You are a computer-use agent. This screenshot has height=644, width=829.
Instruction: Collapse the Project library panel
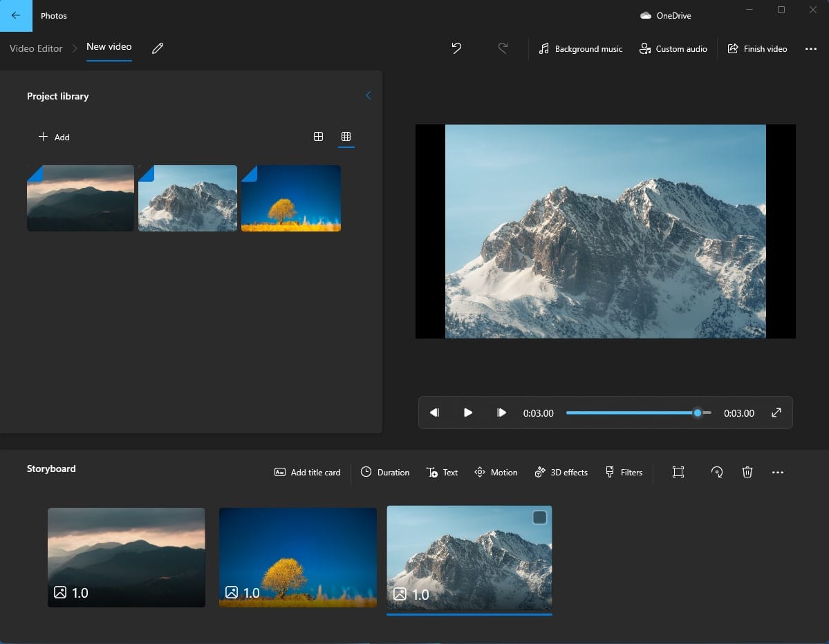coord(368,96)
